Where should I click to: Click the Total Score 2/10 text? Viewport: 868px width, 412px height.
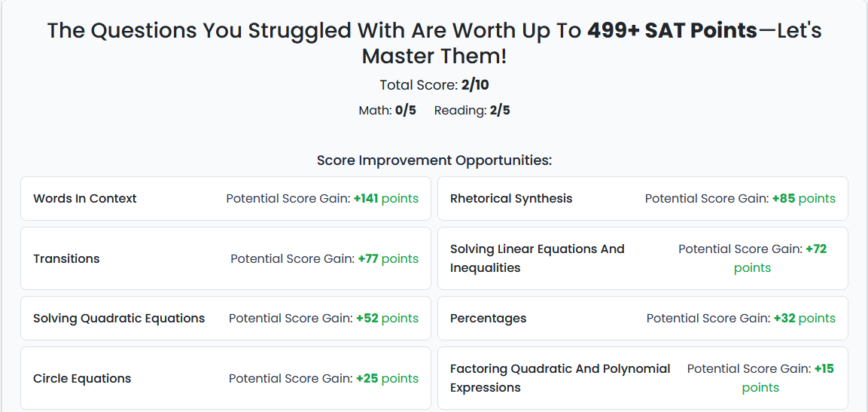point(434,85)
